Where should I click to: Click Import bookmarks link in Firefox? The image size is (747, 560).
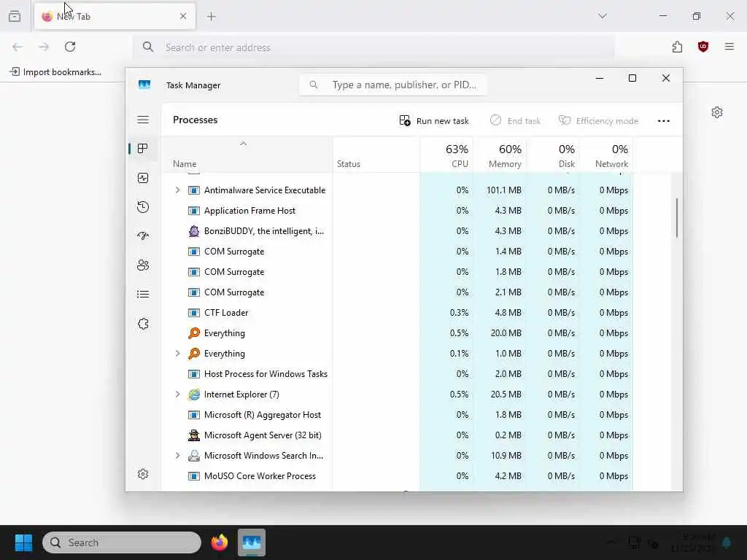click(x=55, y=72)
